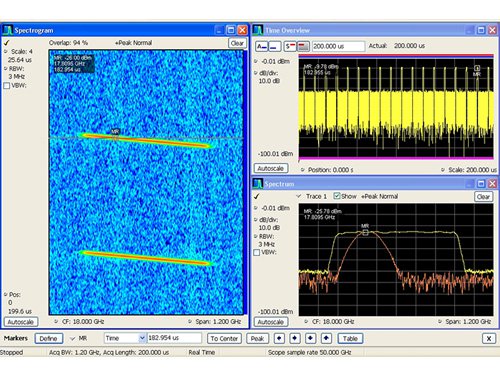Toggle the Show trace checkbox
The width and height of the screenshot is (500, 375).
click(337, 196)
